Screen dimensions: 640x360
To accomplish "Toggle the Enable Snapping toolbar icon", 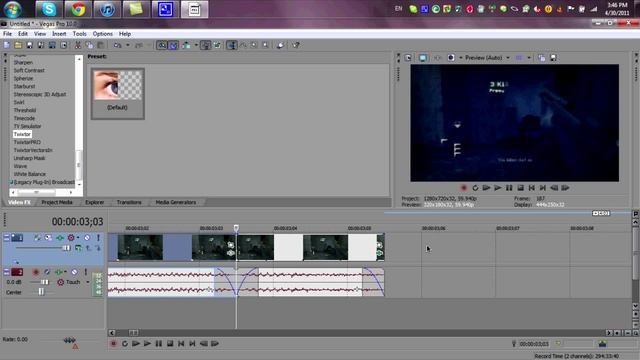I will (x=162, y=45).
